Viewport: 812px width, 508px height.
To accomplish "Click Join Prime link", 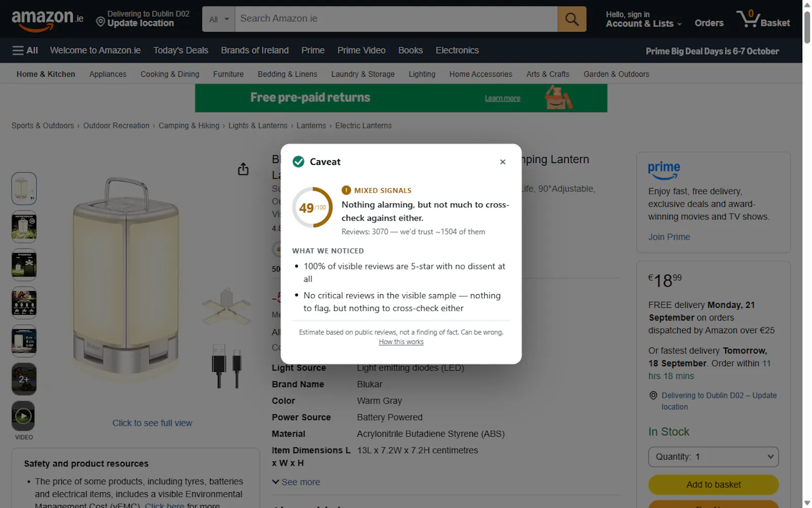I will pos(669,237).
